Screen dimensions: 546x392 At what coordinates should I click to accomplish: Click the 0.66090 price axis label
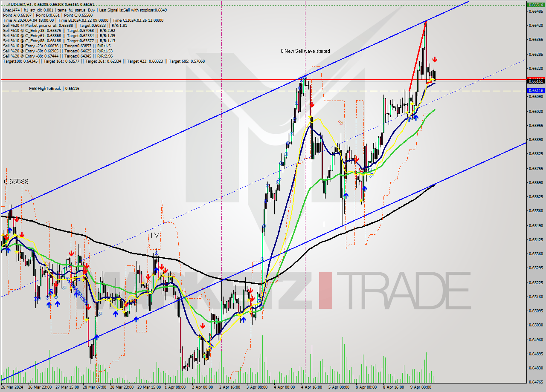click(536, 97)
